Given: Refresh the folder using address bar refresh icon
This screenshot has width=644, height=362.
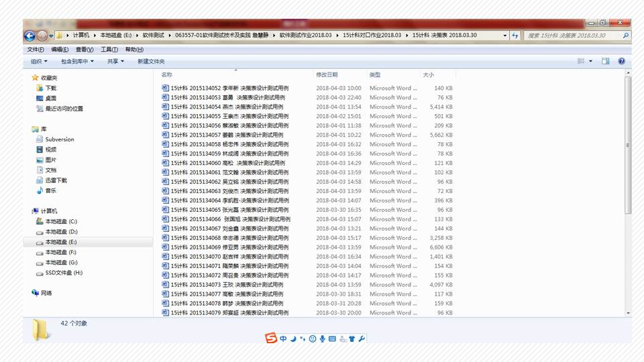Looking at the screenshot, I should point(515,36).
